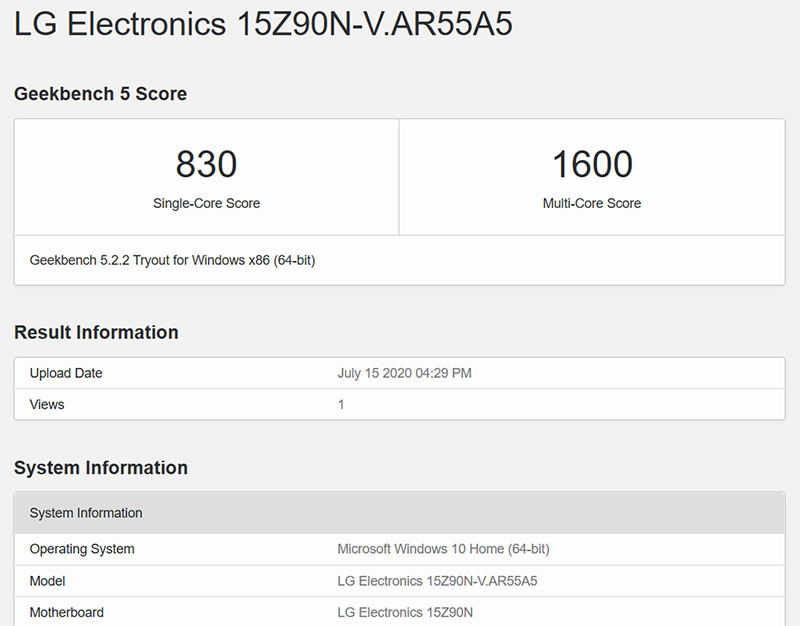
Task: Click the July 15 2020 upload timestamp
Action: [404, 373]
